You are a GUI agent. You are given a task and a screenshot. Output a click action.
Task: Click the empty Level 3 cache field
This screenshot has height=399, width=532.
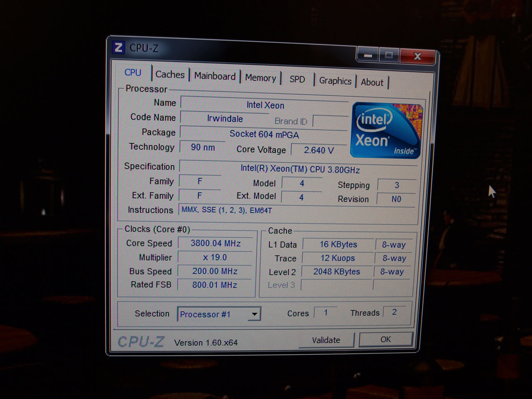point(337,285)
